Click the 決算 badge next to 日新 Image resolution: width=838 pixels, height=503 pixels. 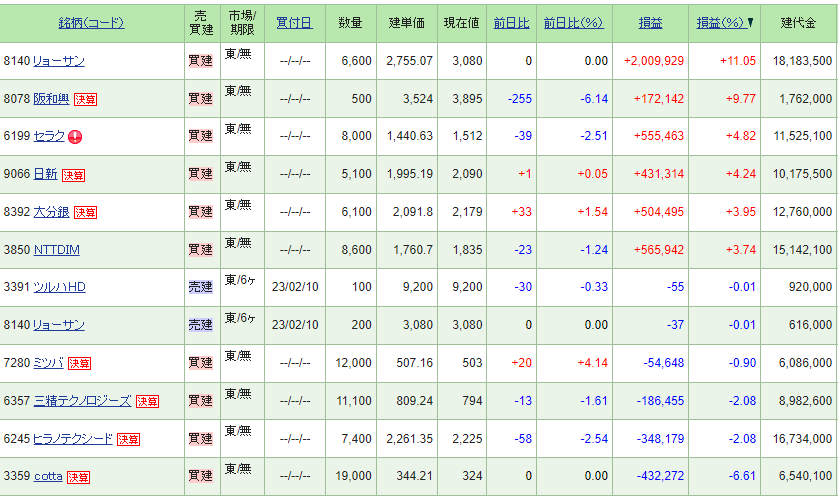point(74,175)
